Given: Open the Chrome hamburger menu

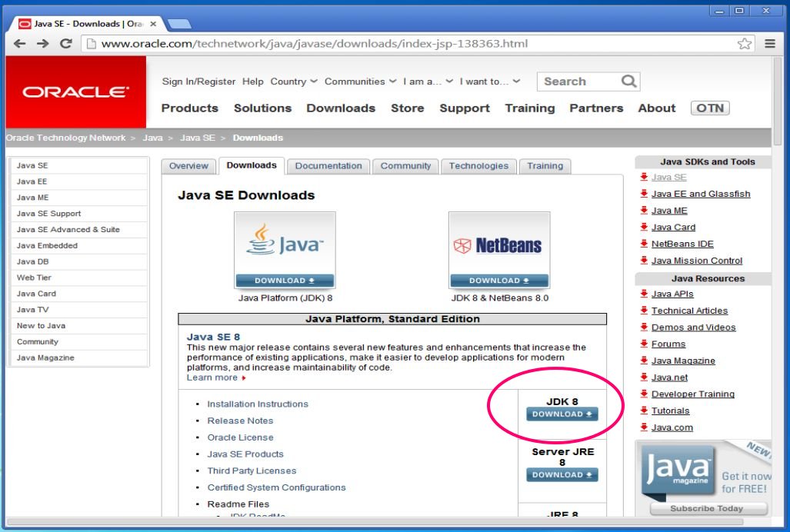Looking at the screenshot, I should point(770,44).
